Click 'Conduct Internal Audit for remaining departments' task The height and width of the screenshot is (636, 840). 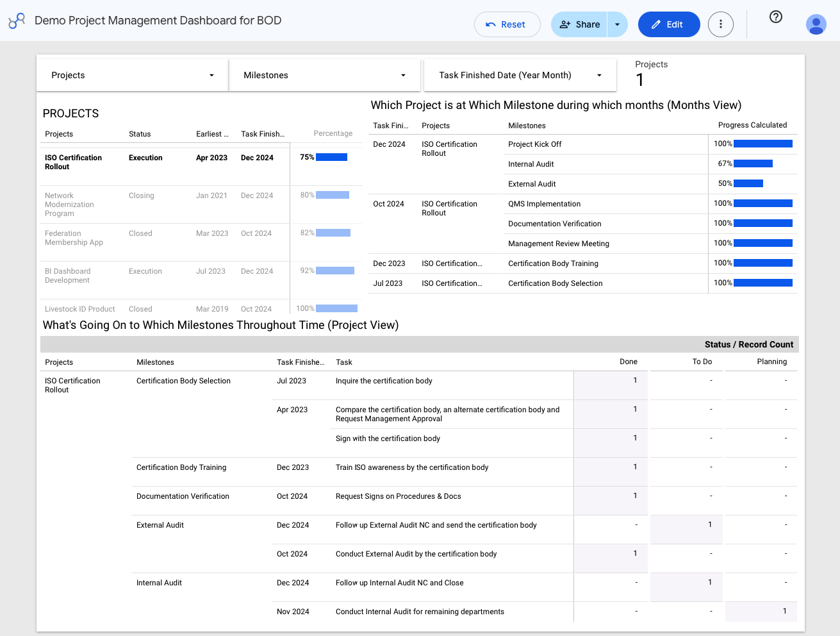[x=420, y=612]
